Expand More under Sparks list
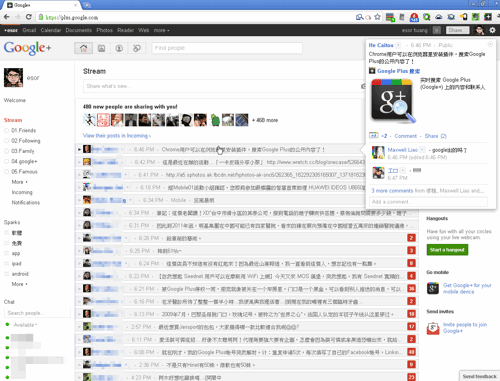The image size is (500, 381). 19,284
